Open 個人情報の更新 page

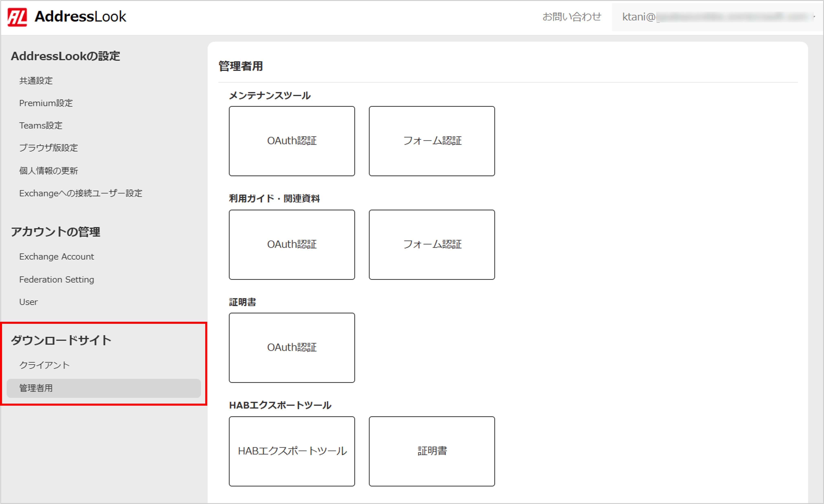tap(48, 171)
